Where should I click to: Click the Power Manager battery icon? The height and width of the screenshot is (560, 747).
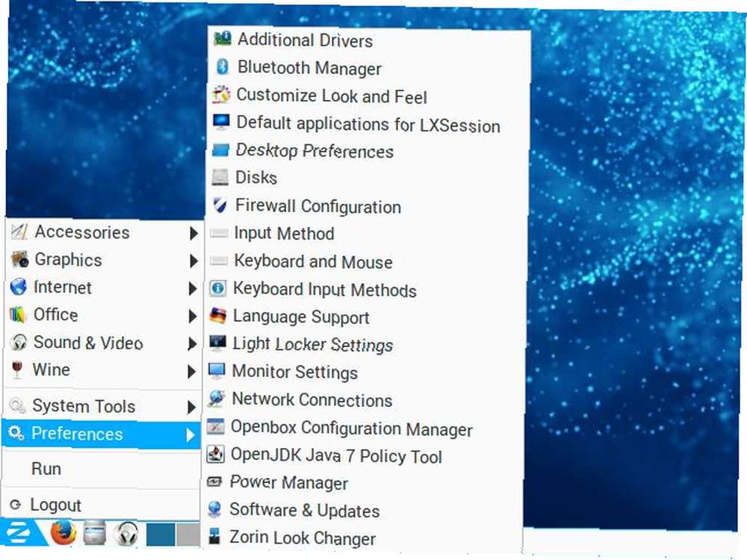(x=214, y=482)
